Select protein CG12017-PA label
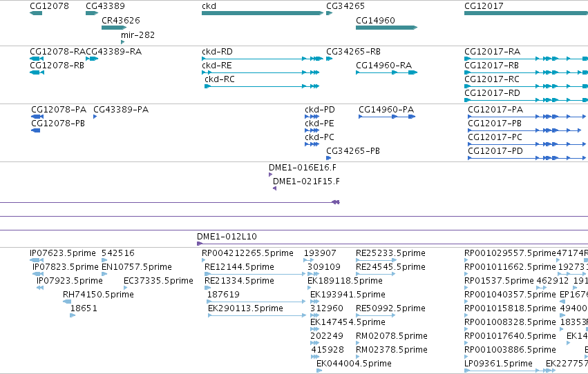 [x=495, y=110]
